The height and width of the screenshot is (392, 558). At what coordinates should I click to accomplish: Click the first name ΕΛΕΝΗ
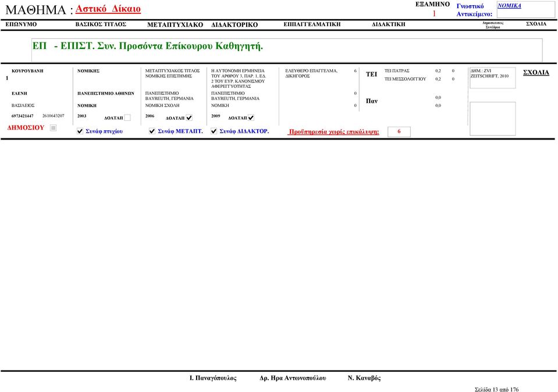[19, 94]
